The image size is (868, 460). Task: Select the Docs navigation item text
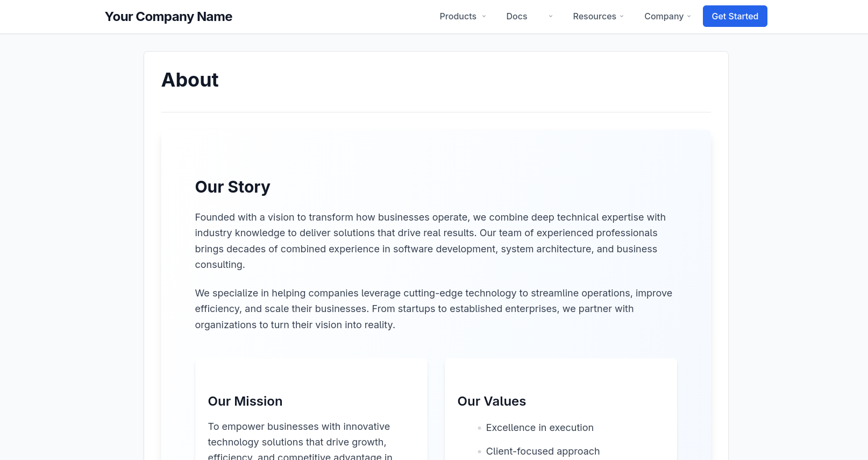click(x=516, y=16)
